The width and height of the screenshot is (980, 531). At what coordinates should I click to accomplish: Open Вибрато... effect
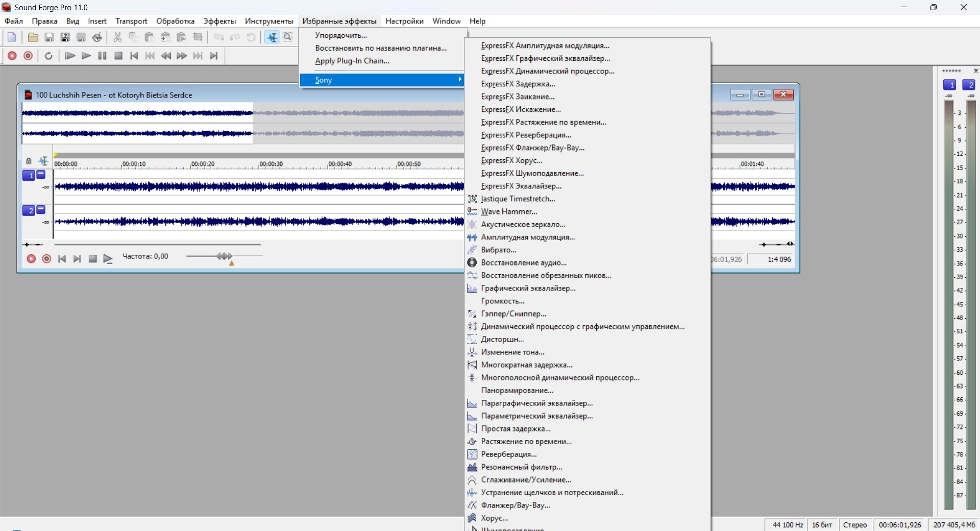tap(588, 250)
